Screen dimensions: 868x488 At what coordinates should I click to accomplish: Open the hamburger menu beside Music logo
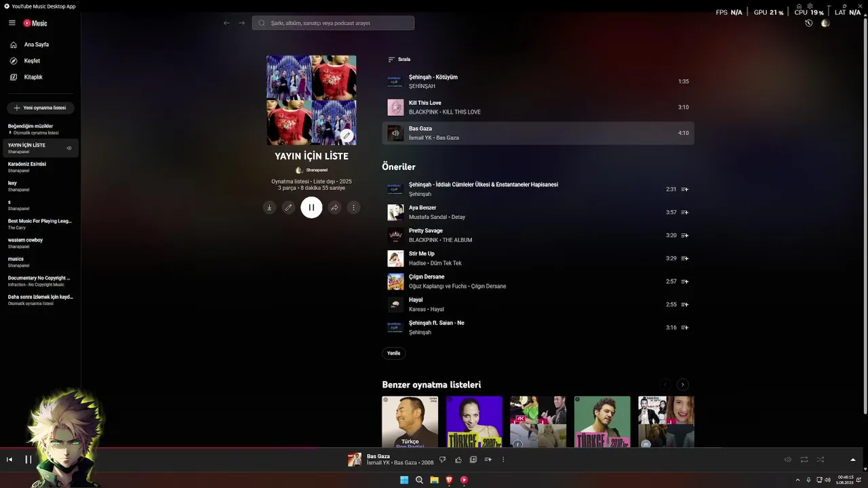pyautogui.click(x=12, y=22)
